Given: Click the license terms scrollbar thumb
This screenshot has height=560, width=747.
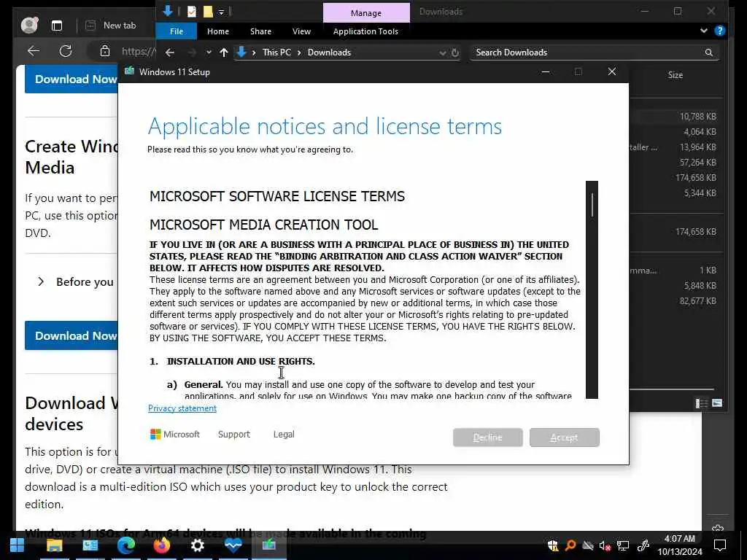Looking at the screenshot, I should click(592, 205).
